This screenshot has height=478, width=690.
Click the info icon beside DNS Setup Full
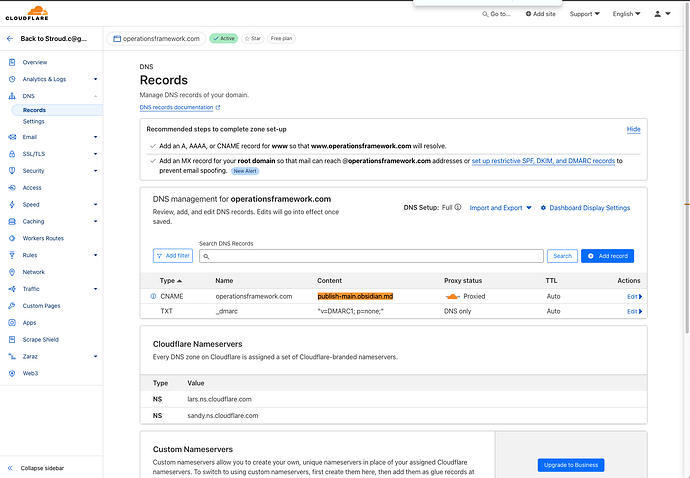(458, 208)
